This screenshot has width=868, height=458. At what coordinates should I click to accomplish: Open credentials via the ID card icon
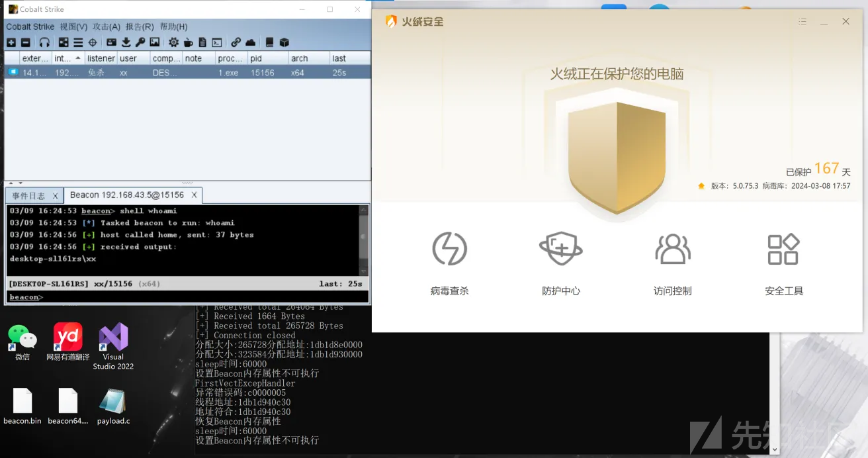coord(111,42)
